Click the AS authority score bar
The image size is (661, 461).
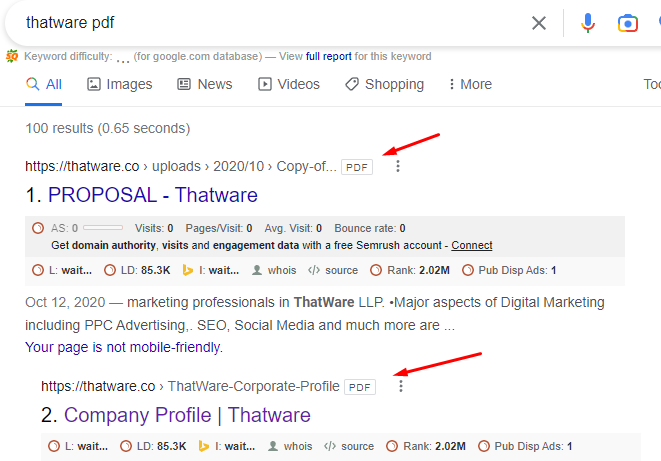[x=103, y=228]
